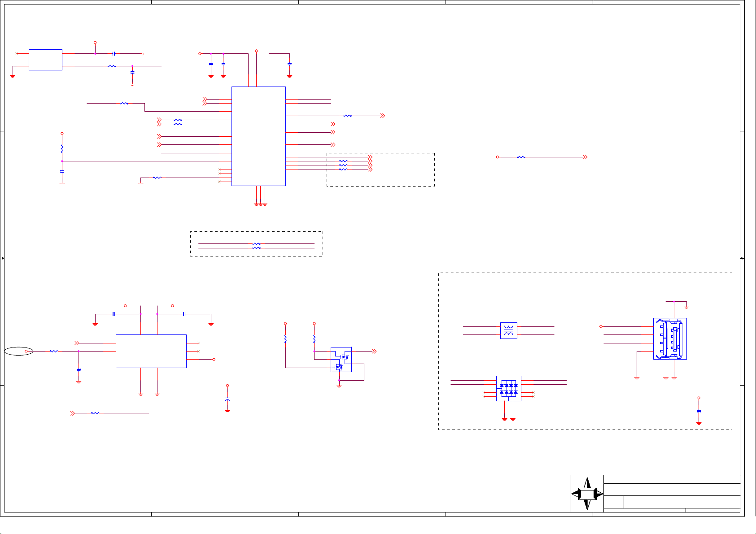Select the eight-diode TVS array component
This screenshot has width=756, height=534.
(x=508, y=388)
